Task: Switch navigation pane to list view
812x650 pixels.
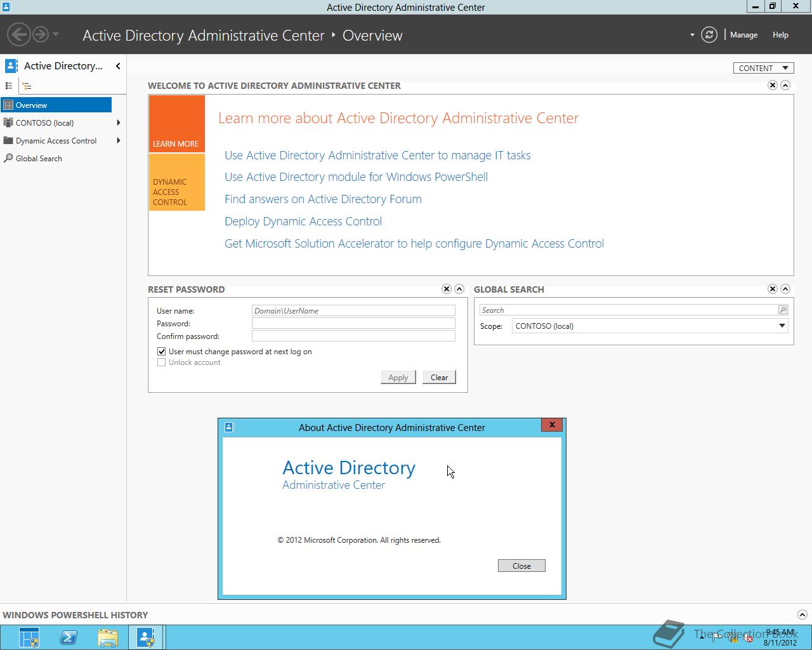Action: click(9, 86)
